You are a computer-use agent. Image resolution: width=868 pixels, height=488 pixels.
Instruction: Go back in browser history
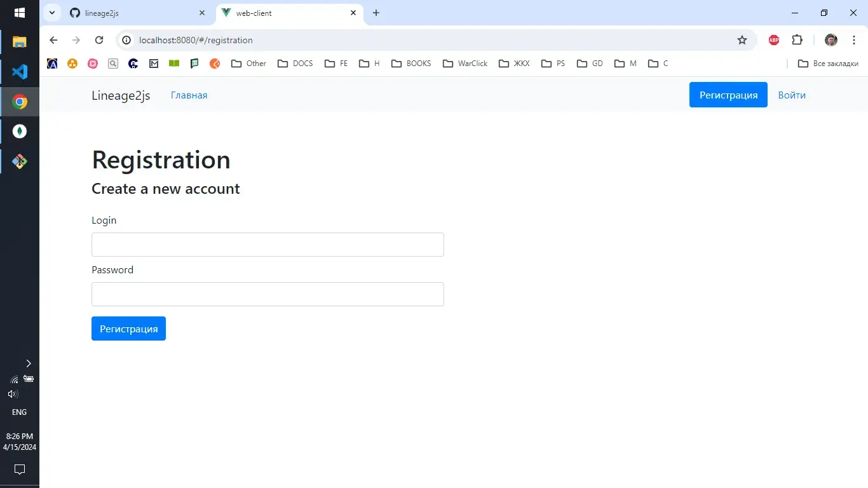[x=53, y=40]
